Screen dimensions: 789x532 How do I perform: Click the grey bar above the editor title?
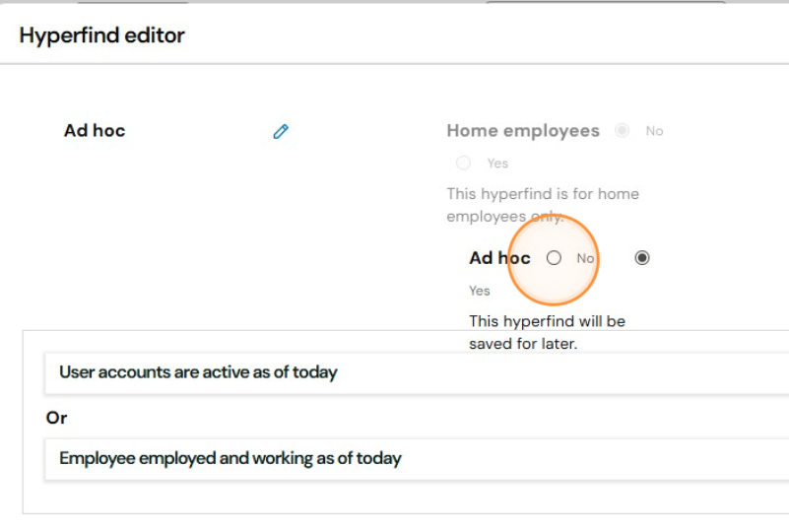click(394, 2)
